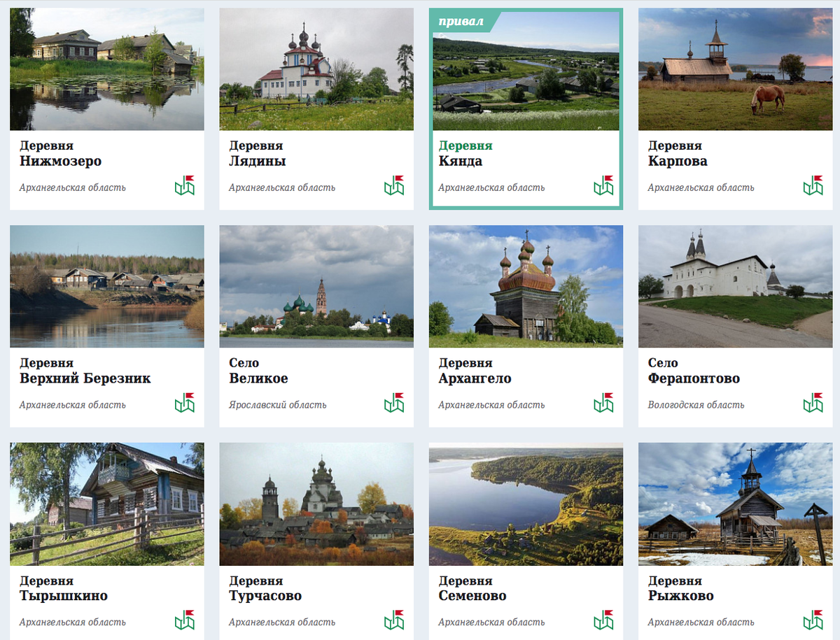Open the Деревня Карпова title link
The image size is (840, 640).
[678, 154]
